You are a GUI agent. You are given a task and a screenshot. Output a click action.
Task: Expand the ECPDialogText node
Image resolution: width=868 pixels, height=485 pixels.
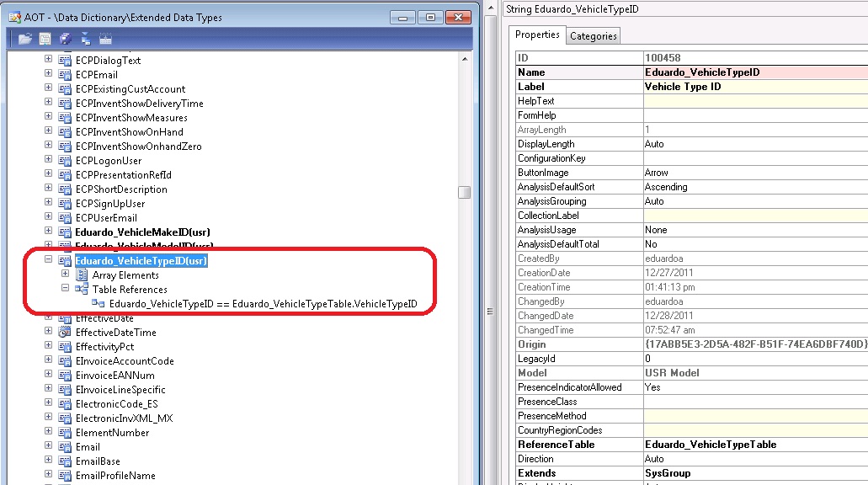(x=48, y=59)
